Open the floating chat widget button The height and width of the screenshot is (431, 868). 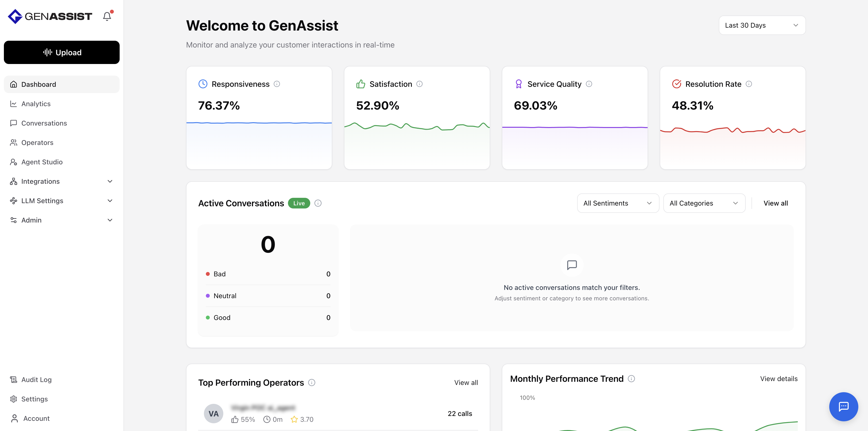[x=843, y=406]
